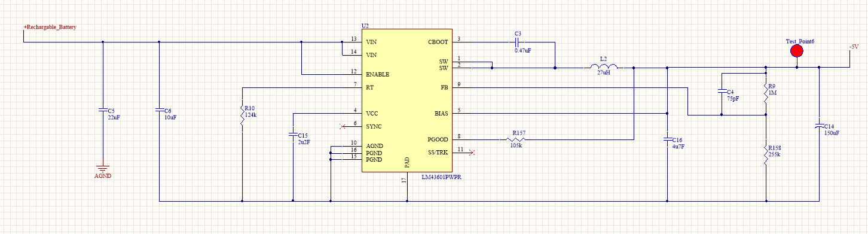This screenshot has height=234, width=868.
Task: Click the LM43601PWPR part name text
Action: pos(444,178)
